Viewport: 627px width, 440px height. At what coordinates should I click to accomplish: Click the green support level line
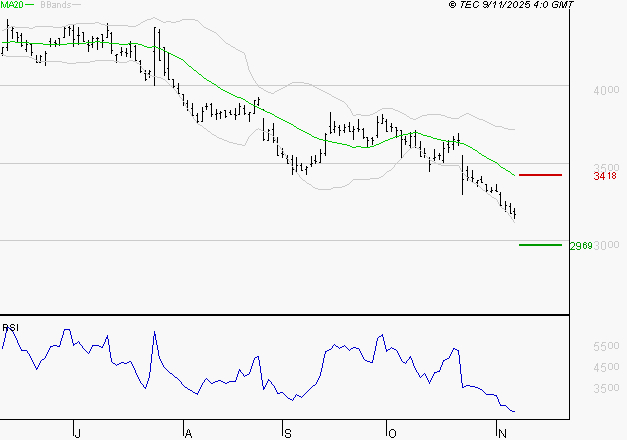point(540,245)
